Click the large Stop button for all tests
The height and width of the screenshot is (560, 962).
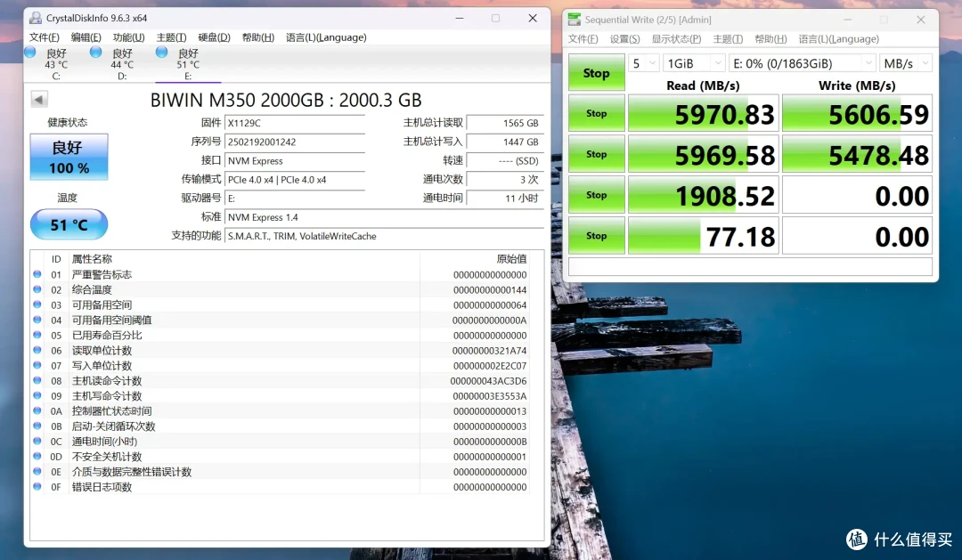596,72
